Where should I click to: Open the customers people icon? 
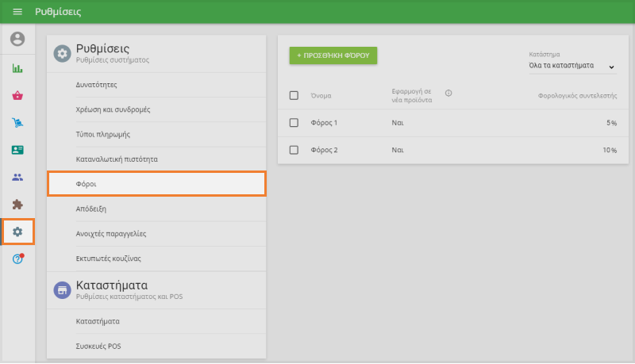(17, 178)
